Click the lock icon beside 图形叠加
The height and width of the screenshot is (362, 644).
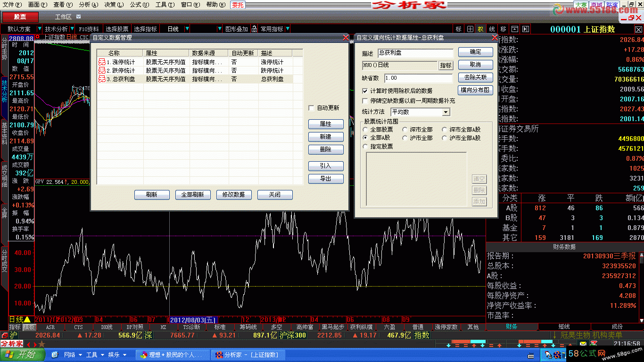(254, 29)
